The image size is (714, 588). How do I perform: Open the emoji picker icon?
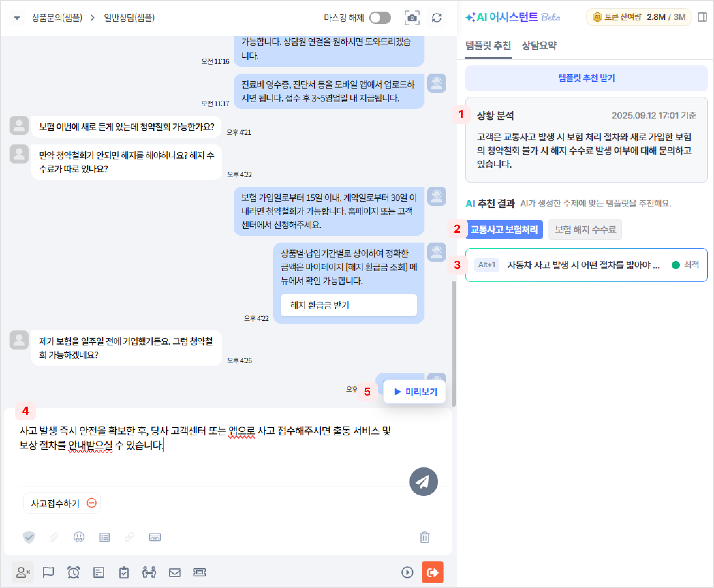coord(79,537)
